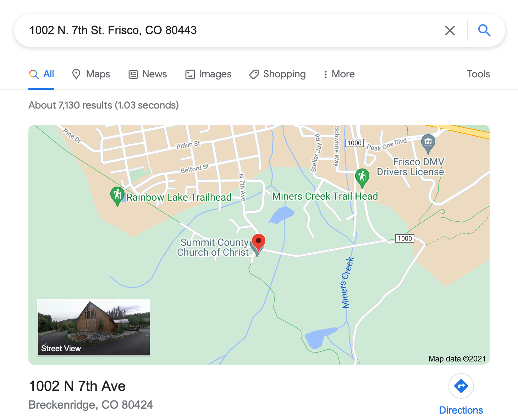Open the Street View thumbnail
518x420 pixels.
[x=94, y=327]
